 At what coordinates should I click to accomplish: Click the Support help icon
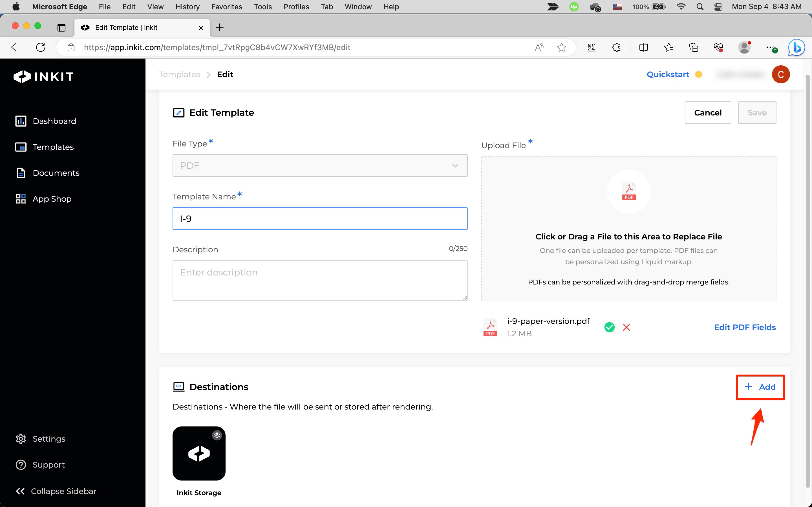point(21,465)
